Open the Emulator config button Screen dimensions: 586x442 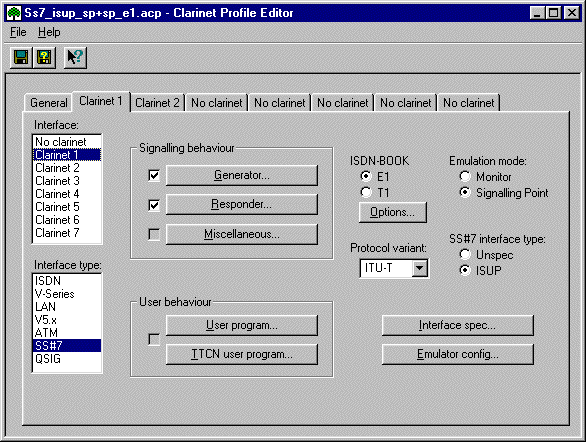pos(457,354)
